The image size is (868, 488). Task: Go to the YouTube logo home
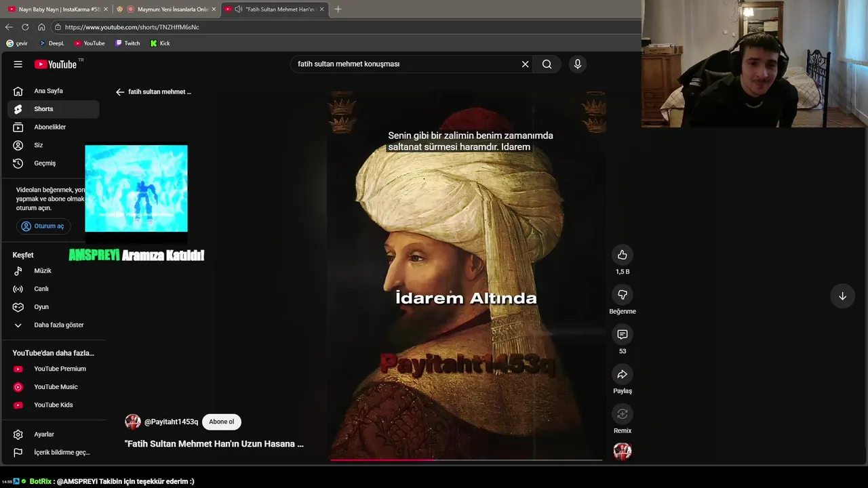click(56, 64)
